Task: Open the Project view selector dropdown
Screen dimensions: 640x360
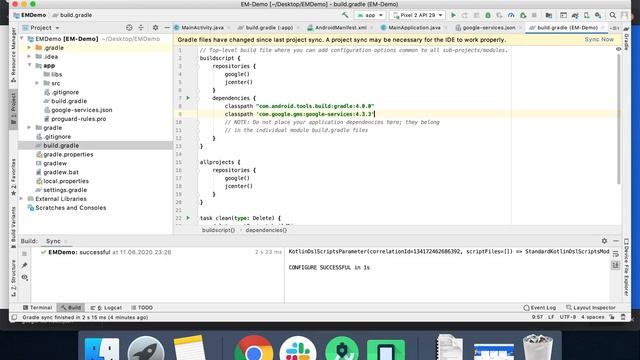Action: point(41,28)
